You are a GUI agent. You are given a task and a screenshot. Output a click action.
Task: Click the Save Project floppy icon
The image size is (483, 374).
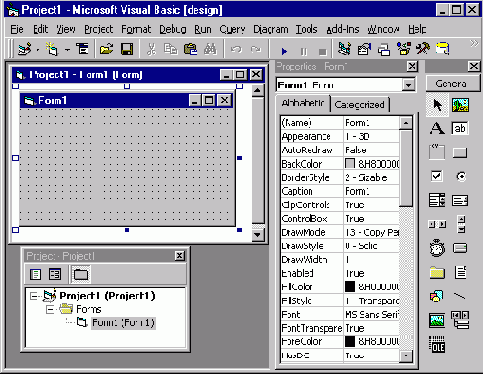click(x=127, y=49)
